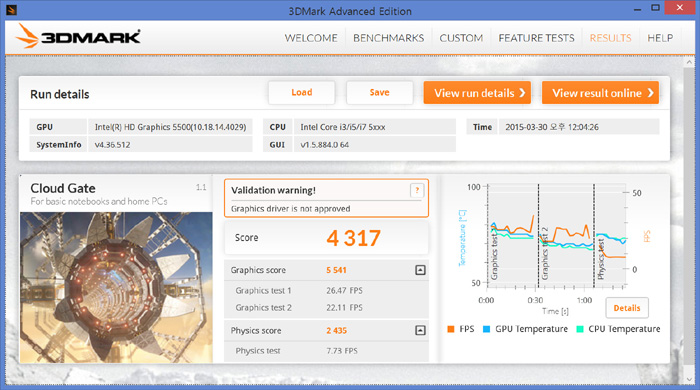Click the CPU Temperature green legend swatch
The image size is (700, 390).
pos(580,329)
